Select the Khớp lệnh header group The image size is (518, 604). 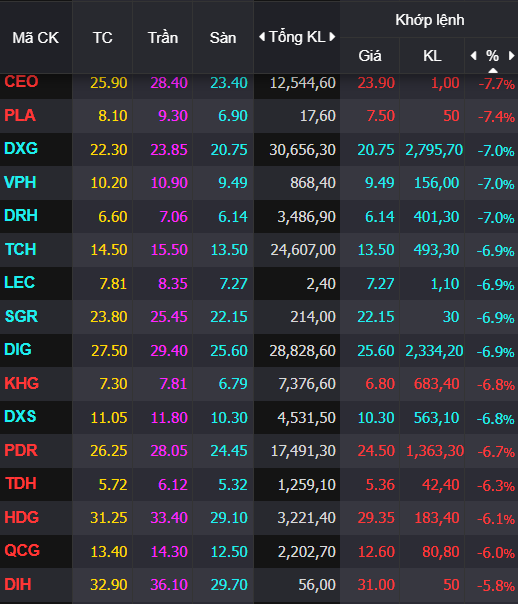pyautogui.click(x=429, y=20)
